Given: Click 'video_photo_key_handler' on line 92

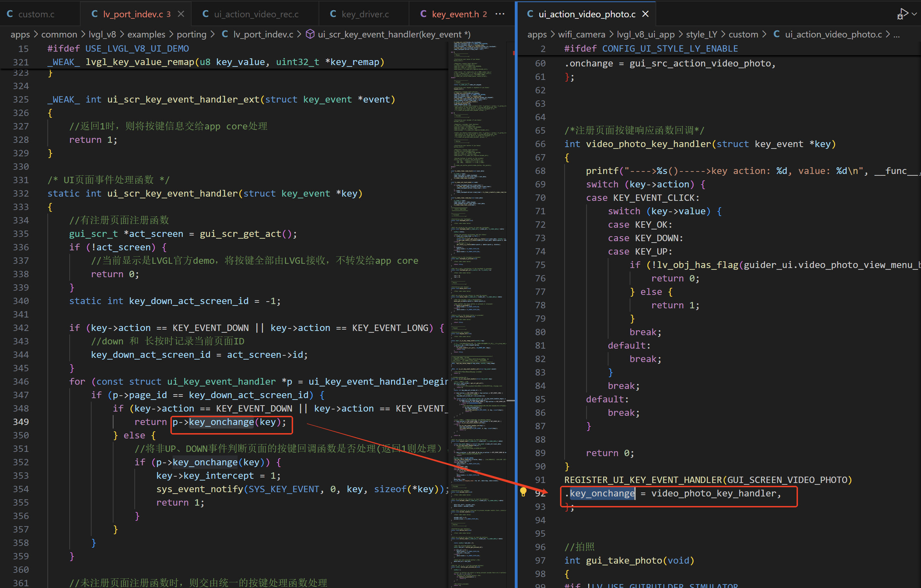Looking at the screenshot, I should tap(714, 493).
